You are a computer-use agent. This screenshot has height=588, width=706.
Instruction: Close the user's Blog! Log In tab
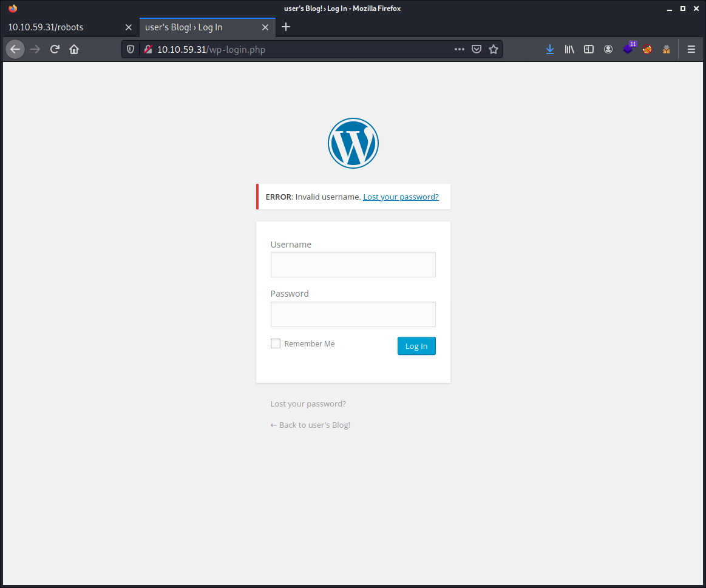[265, 27]
